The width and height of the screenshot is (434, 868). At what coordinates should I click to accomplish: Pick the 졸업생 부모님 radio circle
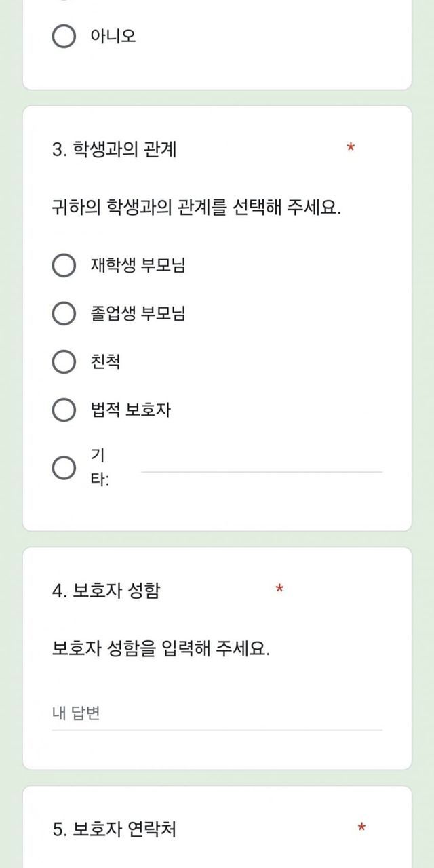tap(64, 313)
